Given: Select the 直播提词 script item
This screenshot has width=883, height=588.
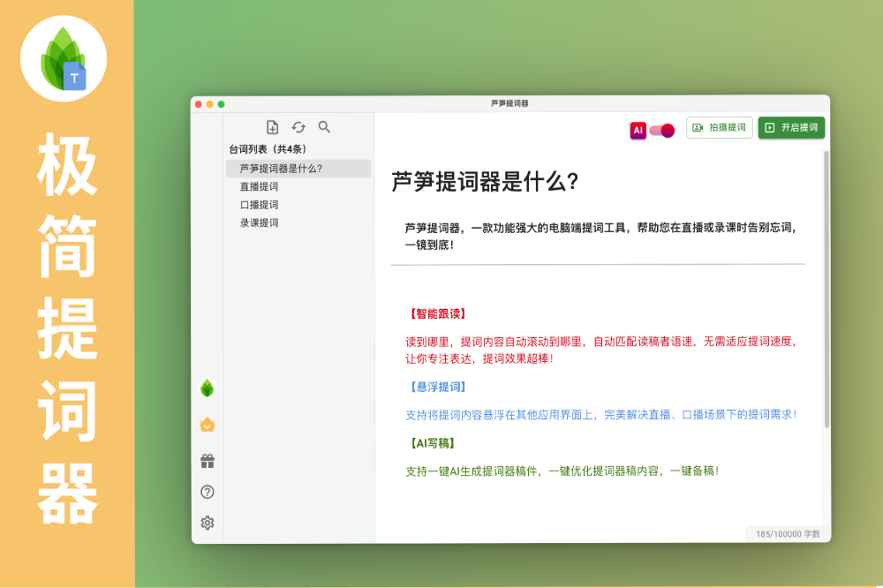Looking at the screenshot, I should coord(259,186).
